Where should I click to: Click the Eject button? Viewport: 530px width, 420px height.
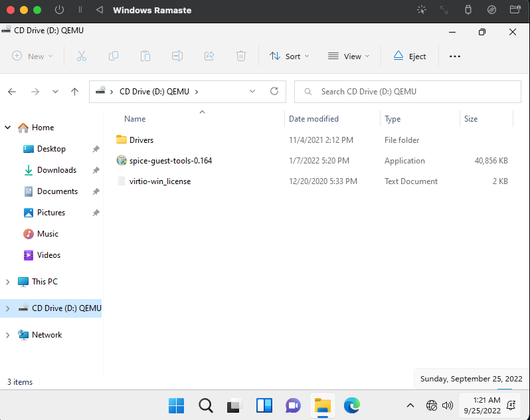(410, 56)
